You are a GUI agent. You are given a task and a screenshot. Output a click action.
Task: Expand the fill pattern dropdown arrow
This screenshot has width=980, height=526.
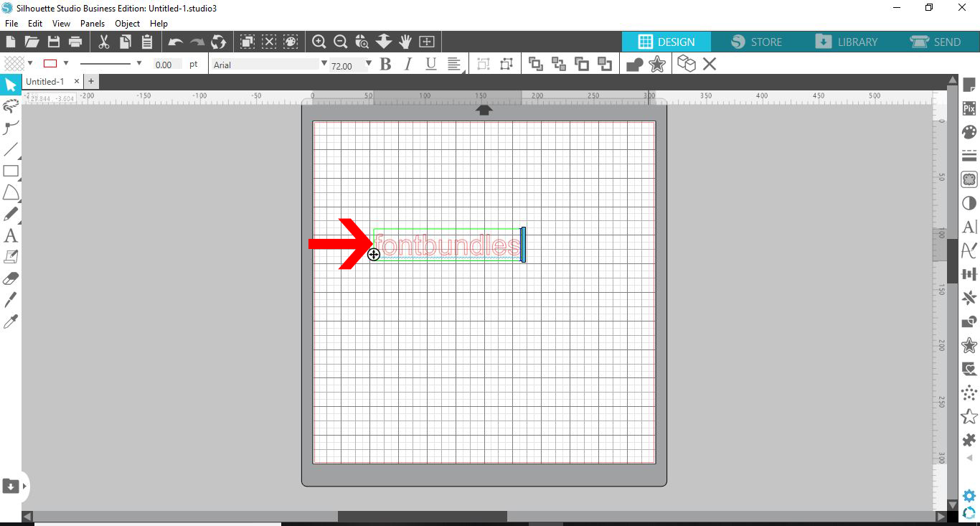click(x=30, y=63)
